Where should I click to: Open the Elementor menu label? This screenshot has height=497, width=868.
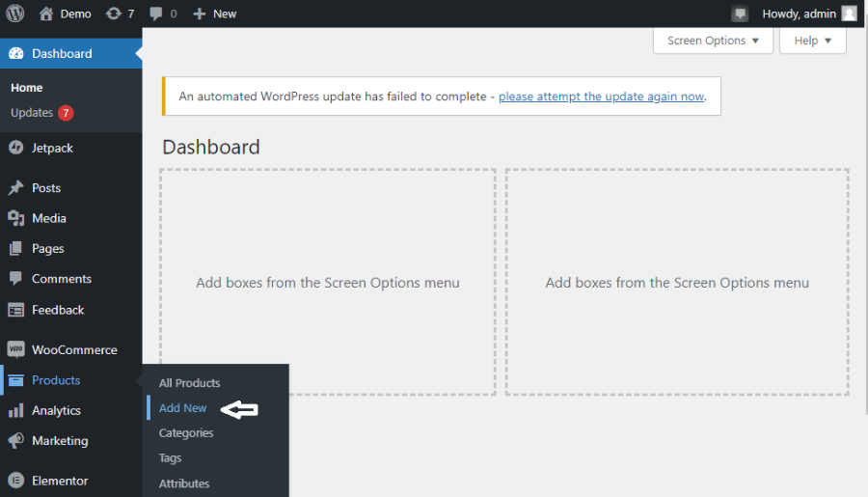[60, 481]
